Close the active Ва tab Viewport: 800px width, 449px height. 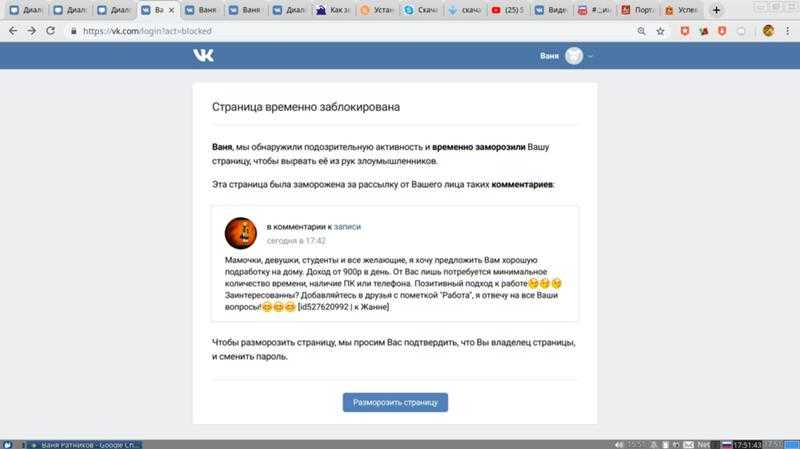pyautogui.click(x=171, y=10)
